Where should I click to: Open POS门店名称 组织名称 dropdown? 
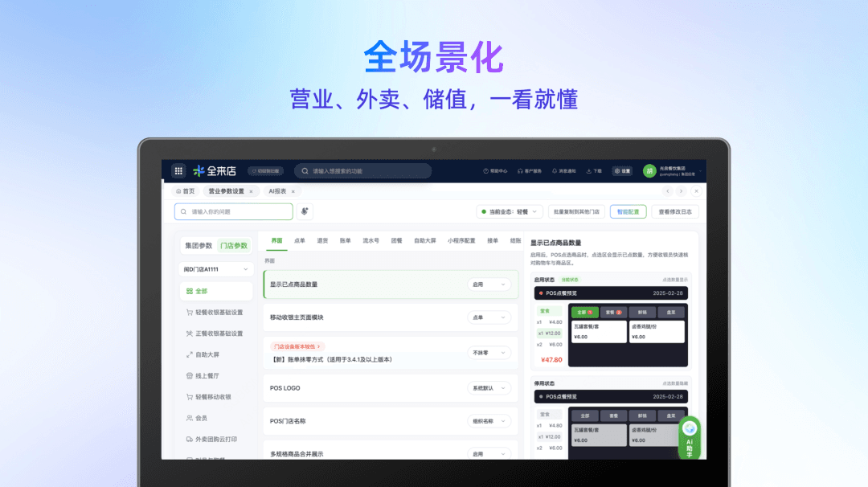click(x=489, y=421)
